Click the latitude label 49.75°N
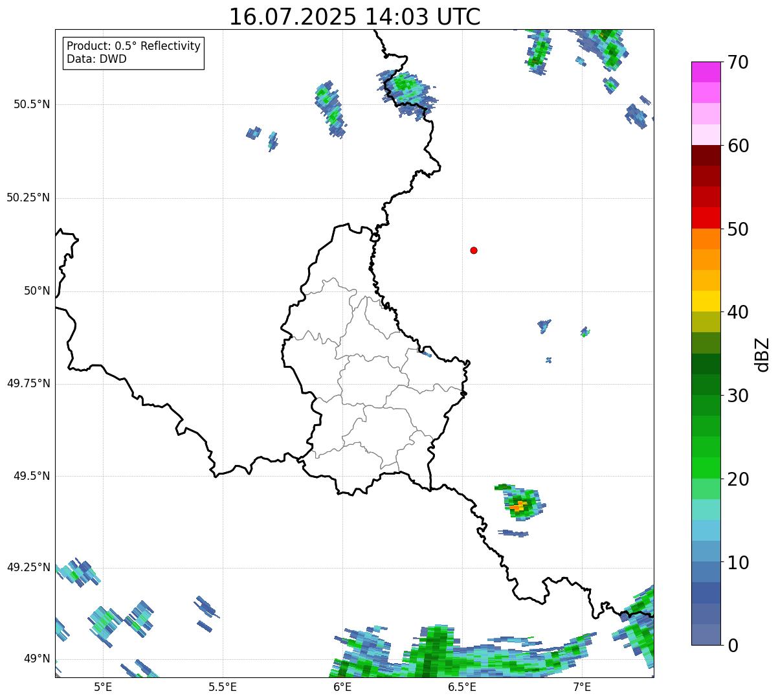This screenshot has width=778, height=700. pyautogui.click(x=28, y=383)
